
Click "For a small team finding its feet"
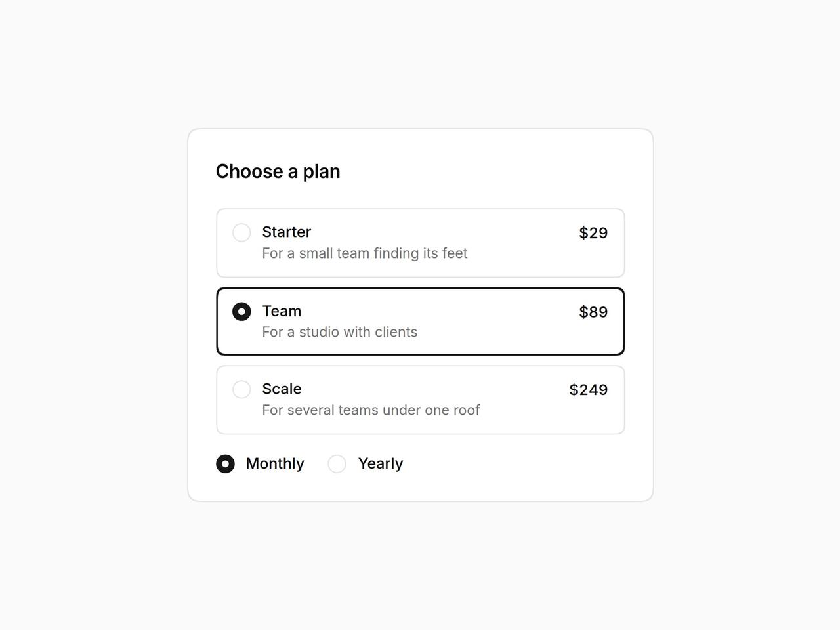tap(365, 253)
